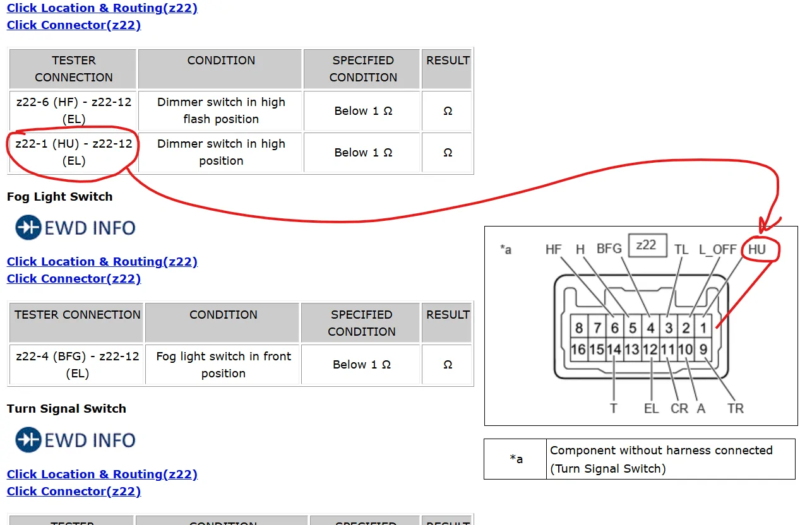Open Fog Light Switch Location & Routing(z22) link

102,261
